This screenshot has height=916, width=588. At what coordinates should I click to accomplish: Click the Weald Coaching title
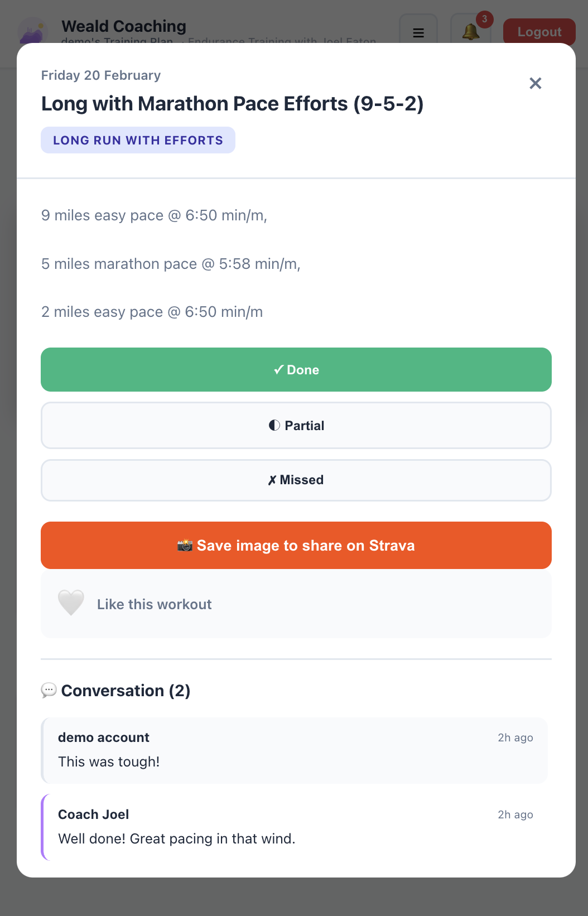124,26
